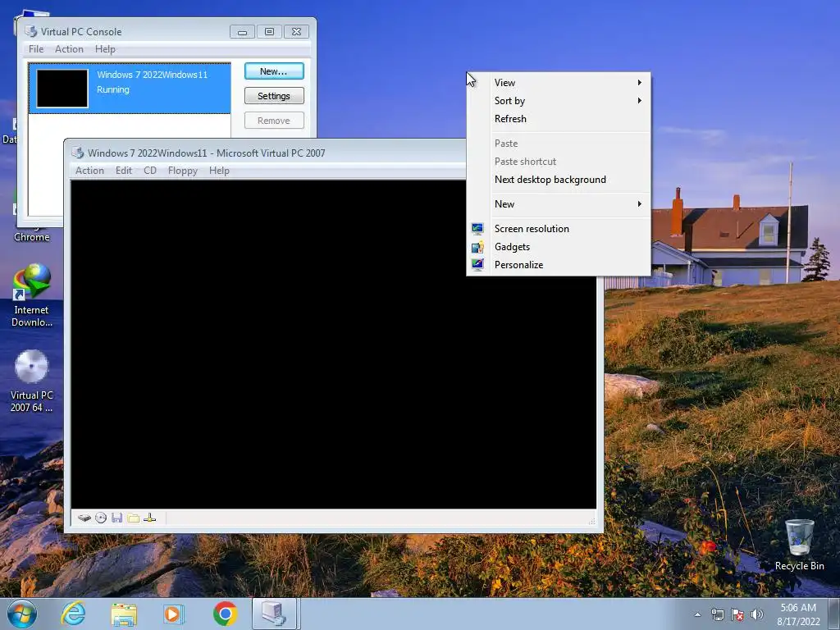
Task: Click Sort by in the context menu
Action: [559, 101]
